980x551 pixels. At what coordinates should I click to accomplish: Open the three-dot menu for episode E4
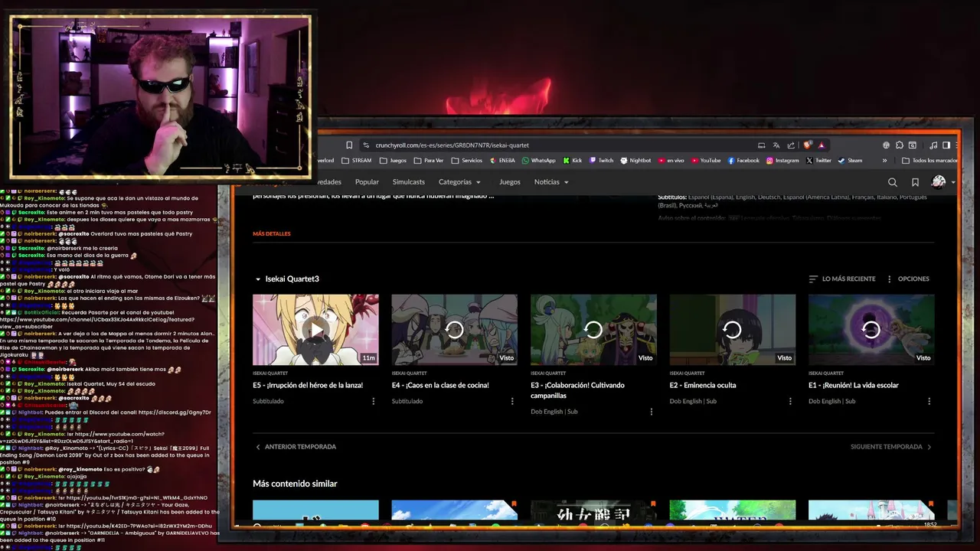pos(512,401)
